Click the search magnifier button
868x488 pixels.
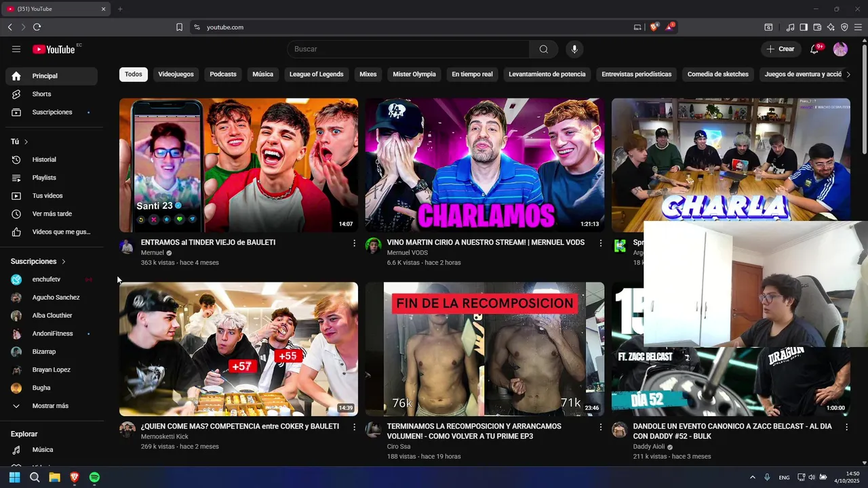[544, 49]
